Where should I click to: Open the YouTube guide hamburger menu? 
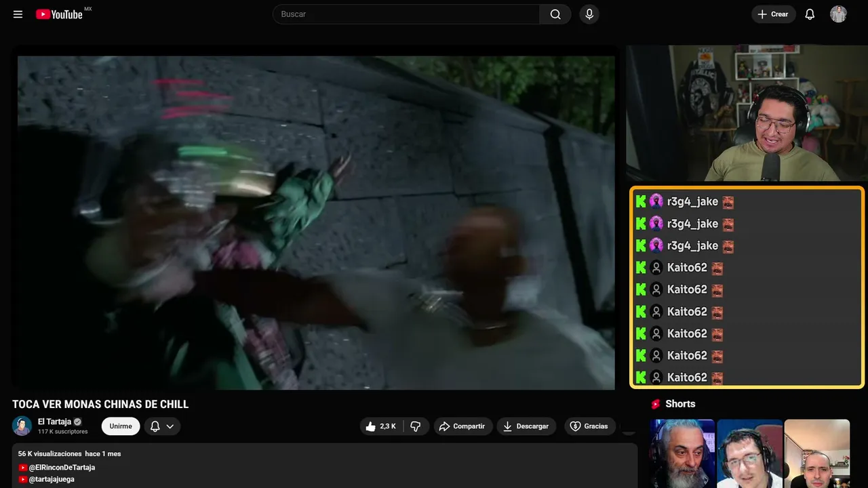pyautogui.click(x=18, y=14)
